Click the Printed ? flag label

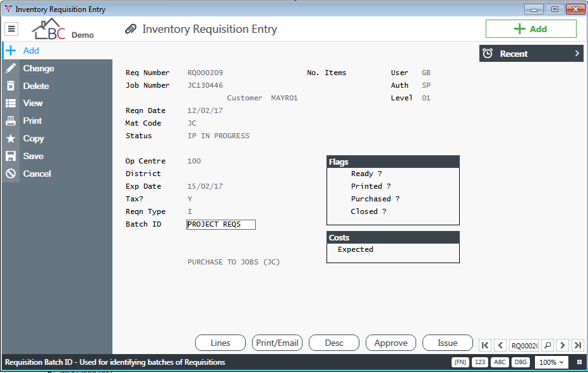[371, 186]
